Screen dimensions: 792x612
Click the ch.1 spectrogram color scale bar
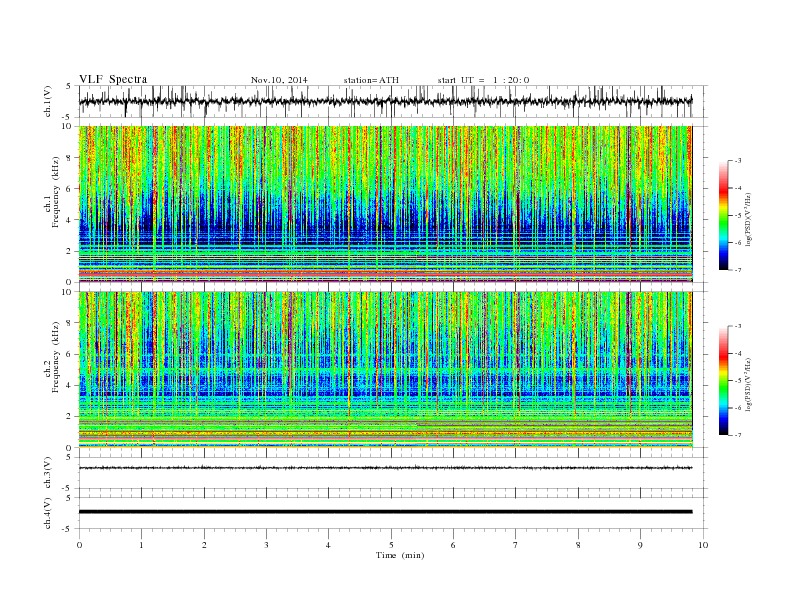723,215
